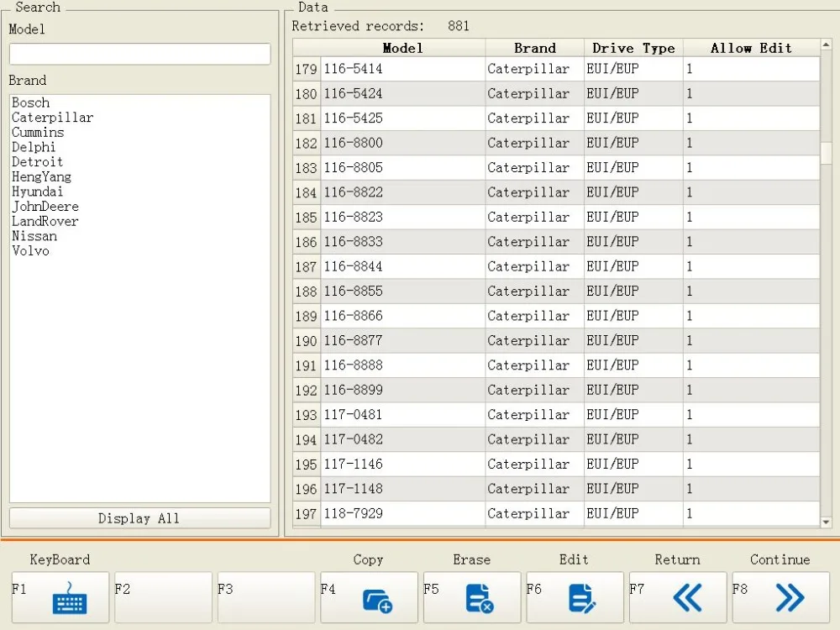
Task: Select Delphi in the Brand list
Action: 34,147
